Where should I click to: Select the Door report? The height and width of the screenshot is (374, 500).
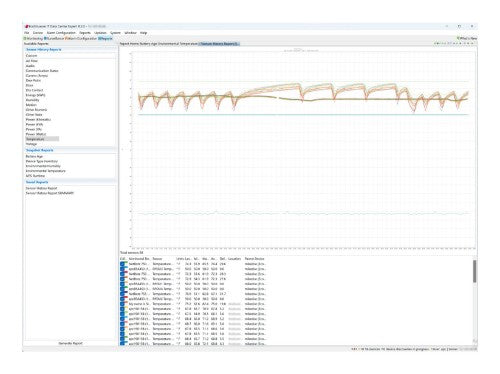pos(29,85)
